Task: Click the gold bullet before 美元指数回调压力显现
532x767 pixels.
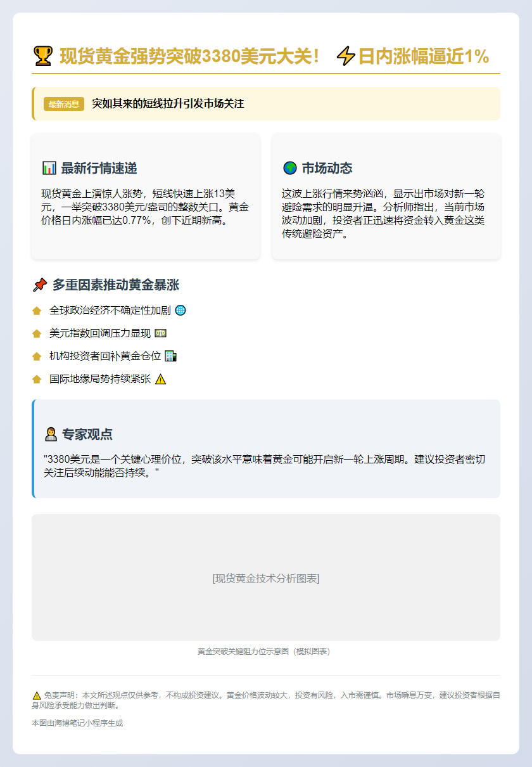Action: coord(37,333)
